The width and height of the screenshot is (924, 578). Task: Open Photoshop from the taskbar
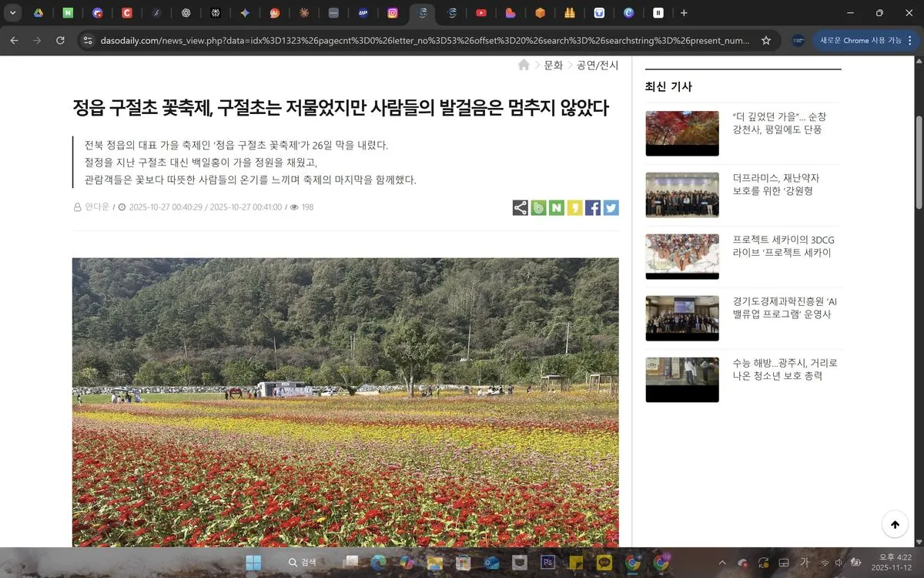pos(549,563)
